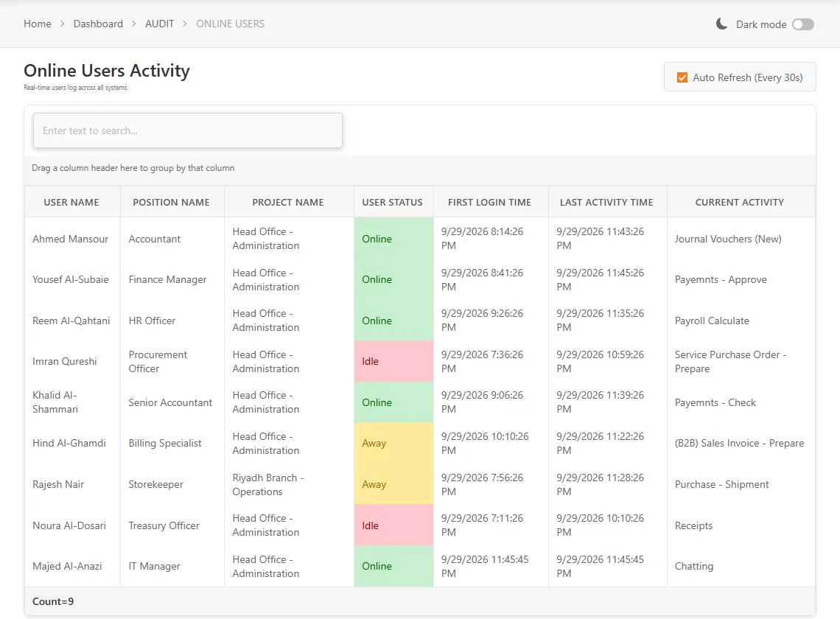Click the HR Officer position cell
The image size is (840, 619).
(172, 321)
